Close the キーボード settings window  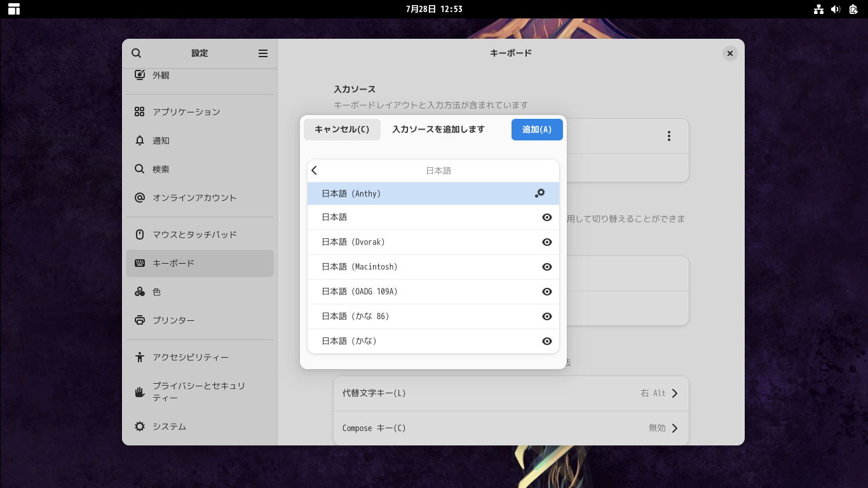click(730, 53)
